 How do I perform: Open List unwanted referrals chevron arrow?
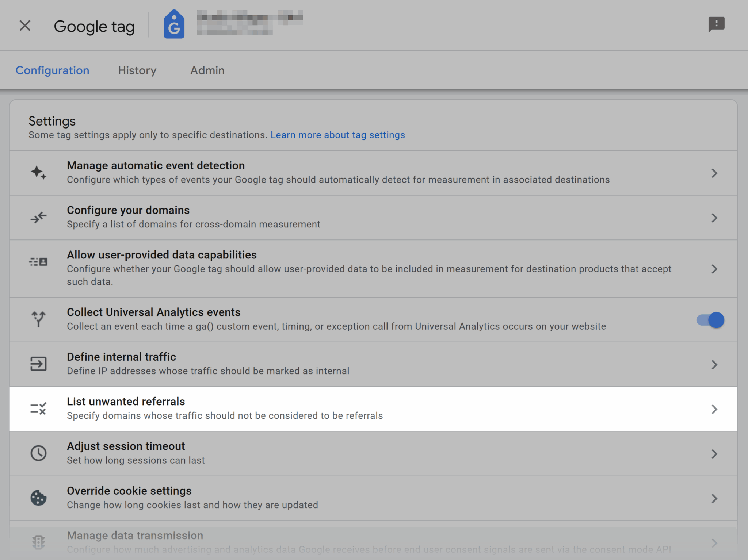[x=714, y=409]
